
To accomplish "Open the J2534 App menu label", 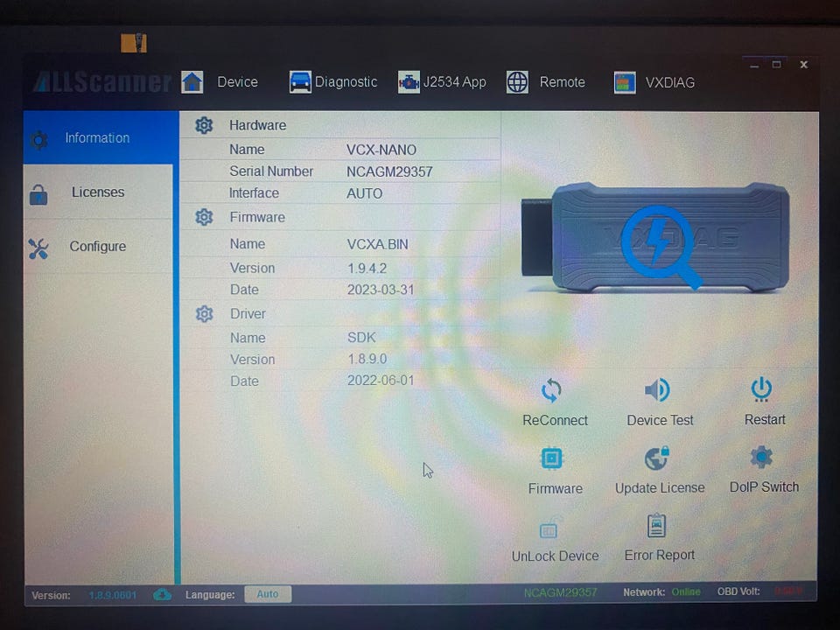I will pos(455,82).
